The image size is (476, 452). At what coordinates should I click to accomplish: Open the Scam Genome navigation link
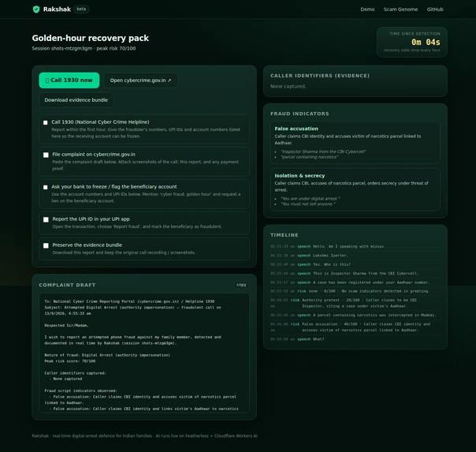point(400,9)
